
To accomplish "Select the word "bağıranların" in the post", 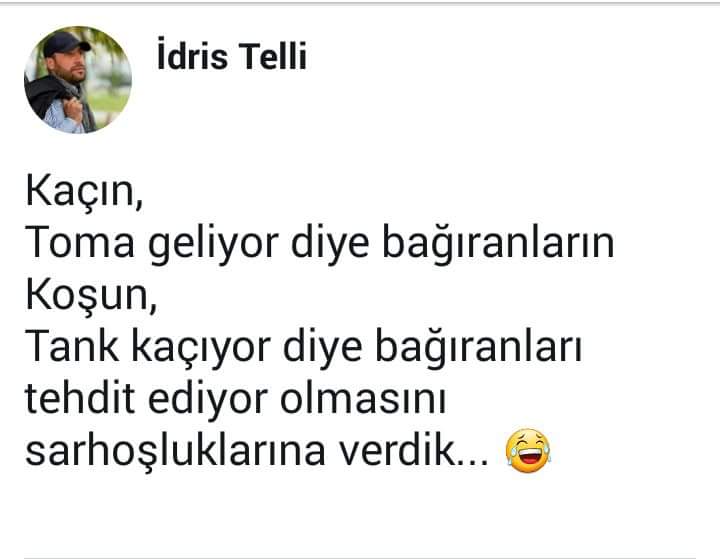I will [498, 245].
